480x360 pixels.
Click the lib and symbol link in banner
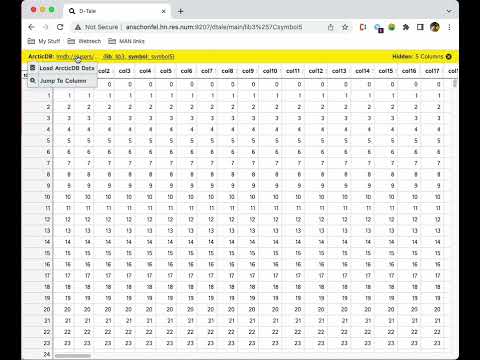click(x=139, y=57)
